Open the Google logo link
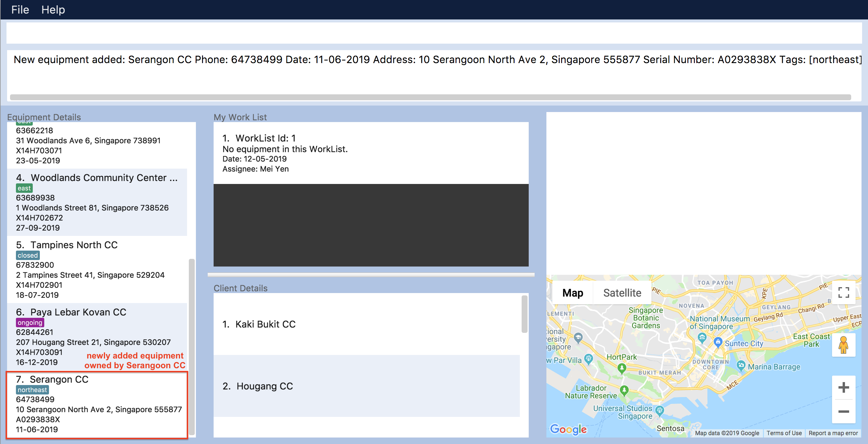This screenshot has height=444, width=868. click(568, 429)
